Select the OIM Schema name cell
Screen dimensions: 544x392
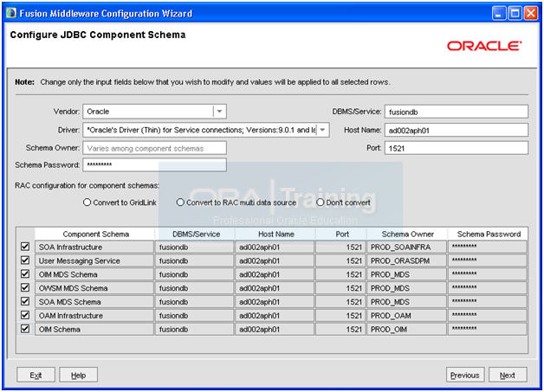94,330
